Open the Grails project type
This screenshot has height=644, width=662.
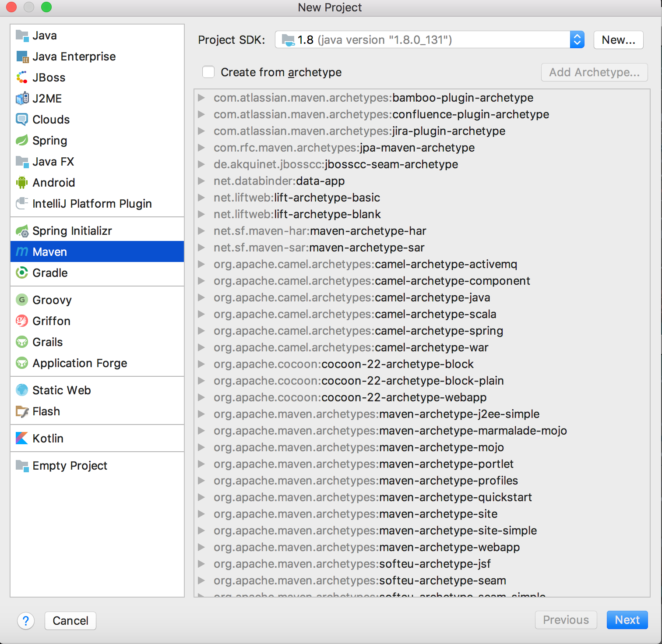click(47, 342)
